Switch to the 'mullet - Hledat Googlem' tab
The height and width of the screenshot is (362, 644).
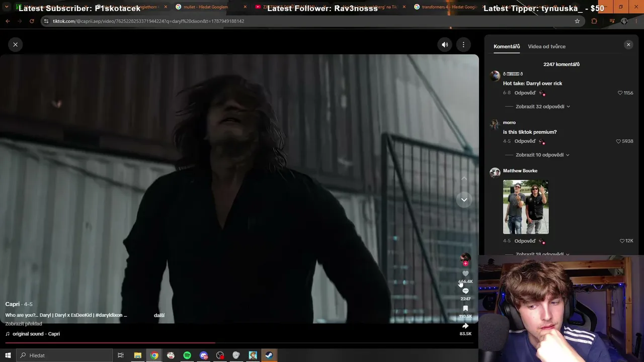pyautogui.click(x=211, y=7)
